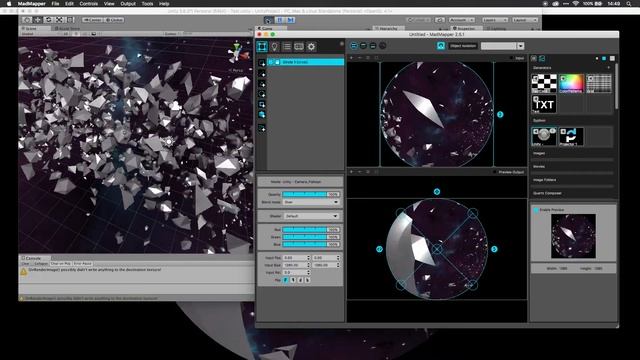Click the add quad surface tool
The width and height of the screenshot is (640, 360).
coord(262,63)
